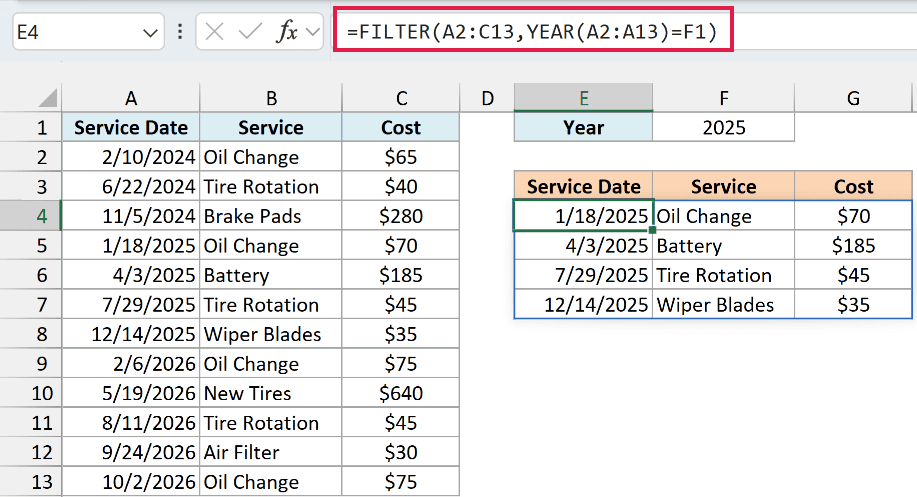Select the $185 cell in column G
The width and height of the screenshot is (917, 497).
click(853, 246)
